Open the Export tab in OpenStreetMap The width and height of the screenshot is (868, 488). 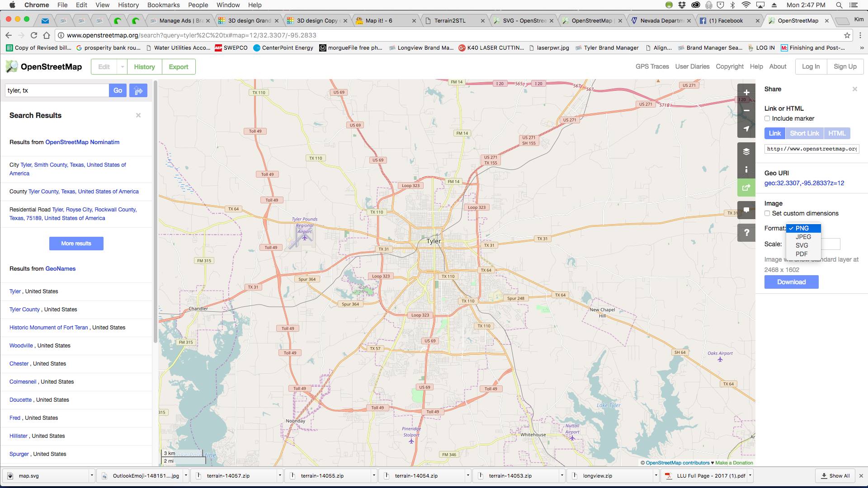179,67
